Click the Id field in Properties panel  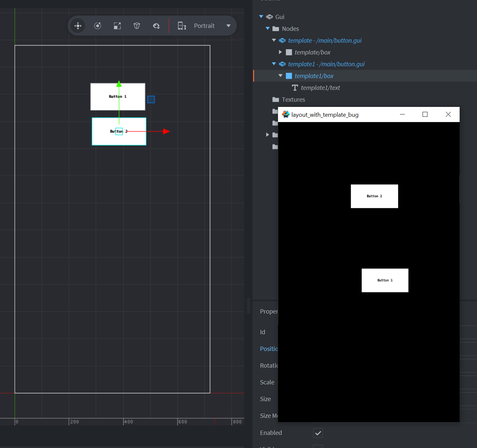tap(262, 332)
